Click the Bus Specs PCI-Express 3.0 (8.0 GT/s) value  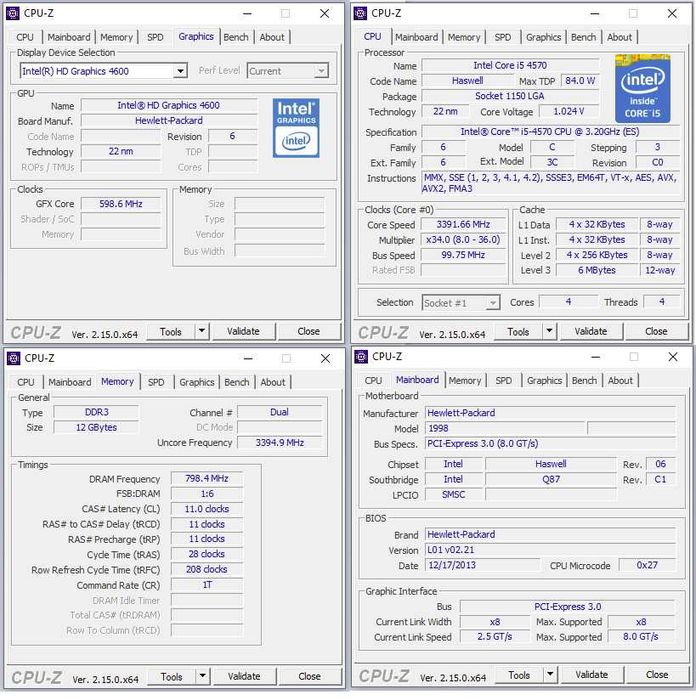coord(550,444)
